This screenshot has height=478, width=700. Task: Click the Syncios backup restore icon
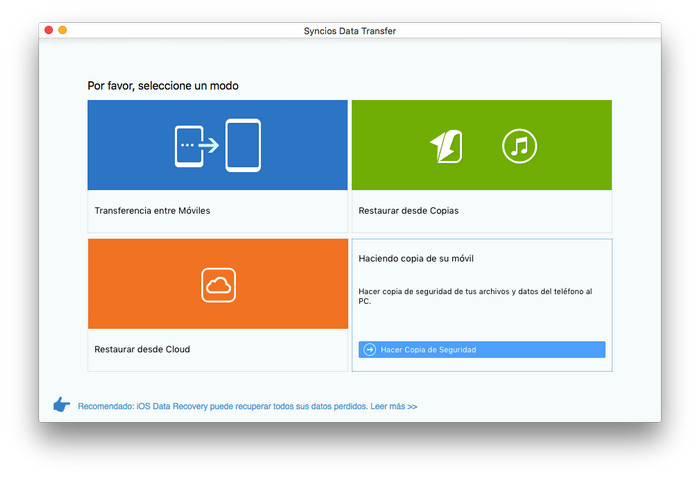tap(446, 146)
